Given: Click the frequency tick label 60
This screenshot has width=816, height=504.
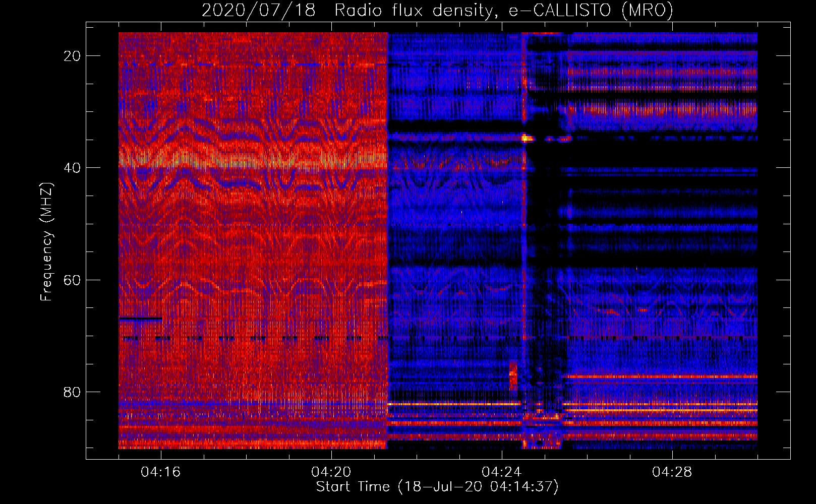Looking at the screenshot, I should (72, 280).
